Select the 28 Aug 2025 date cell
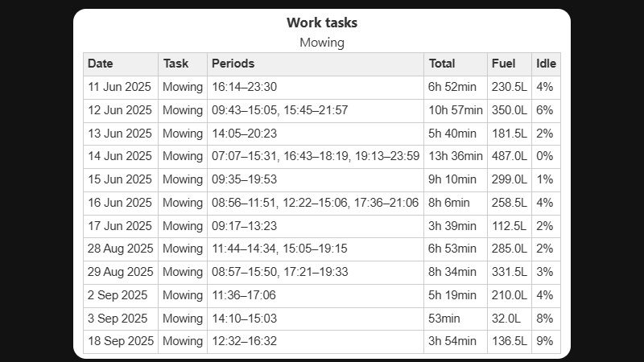The width and height of the screenshot is (644, 362). click(120, 249)
